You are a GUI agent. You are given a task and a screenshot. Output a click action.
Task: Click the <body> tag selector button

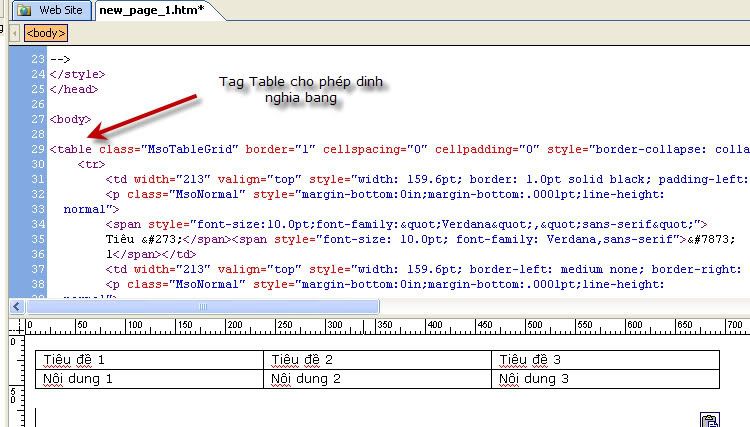point(46,33)
